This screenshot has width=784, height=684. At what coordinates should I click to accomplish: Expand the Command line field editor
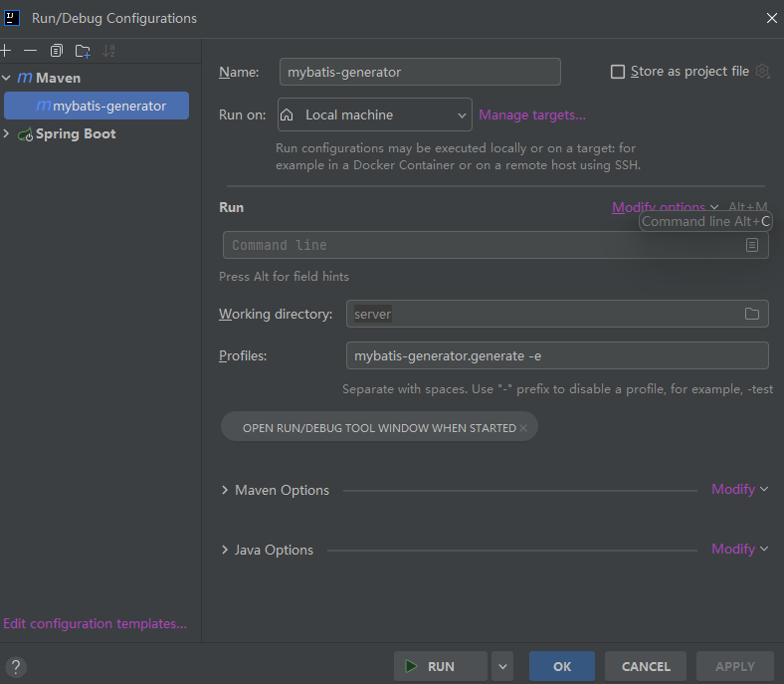[752, 245]
